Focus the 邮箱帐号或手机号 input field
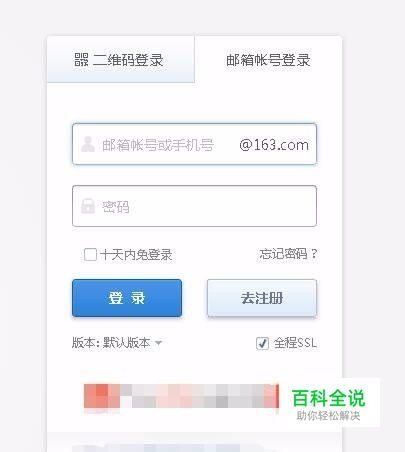405x452 pixels. click(x=194, y=144)
